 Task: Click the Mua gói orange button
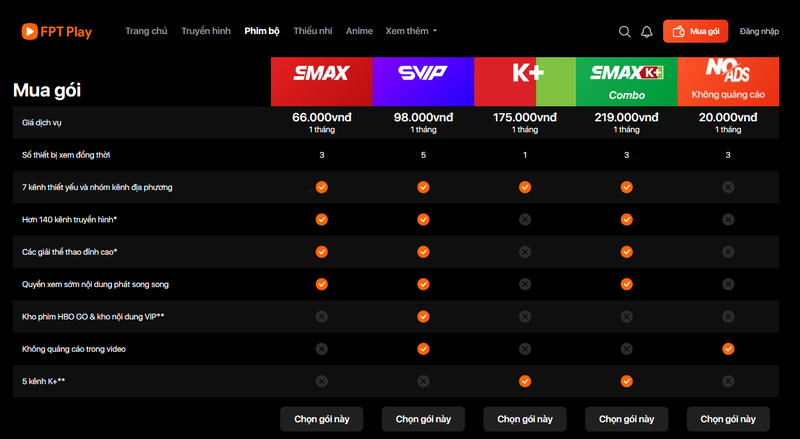coord(695,31)
